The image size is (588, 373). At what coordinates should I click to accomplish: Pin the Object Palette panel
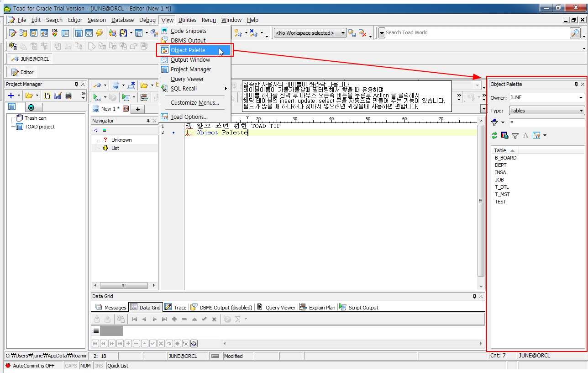point(576,85)
